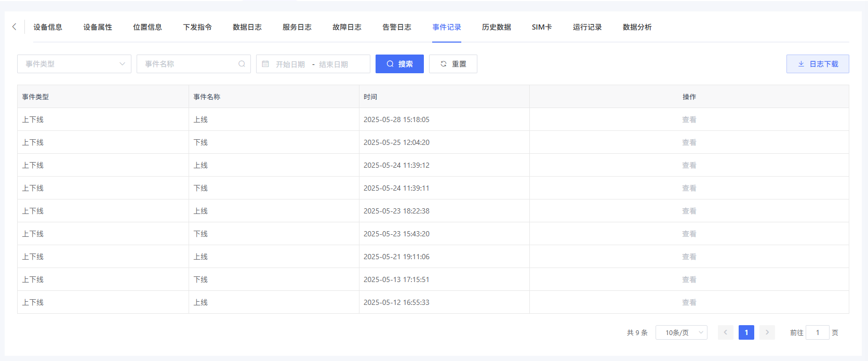Download logs with 日志下载 button
Image resolution: width=868 pixels, height=361 pixels.
tap(818, 64)
